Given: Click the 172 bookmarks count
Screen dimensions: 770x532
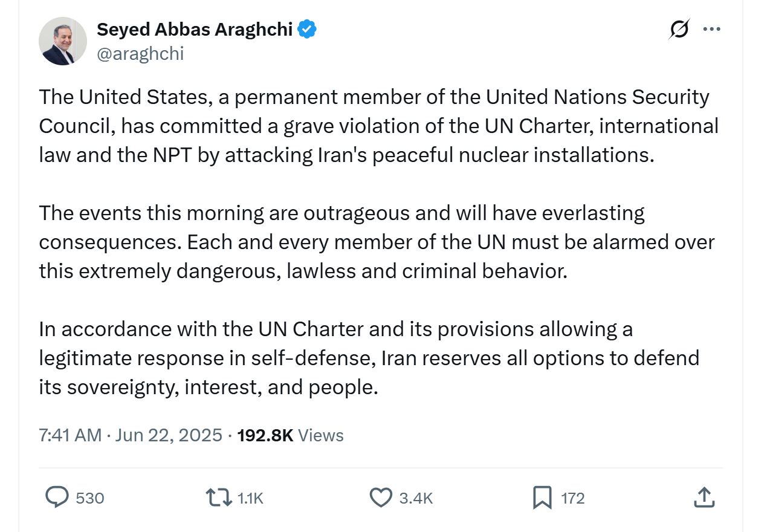Looking at the screenshot, I should point(573,498).
